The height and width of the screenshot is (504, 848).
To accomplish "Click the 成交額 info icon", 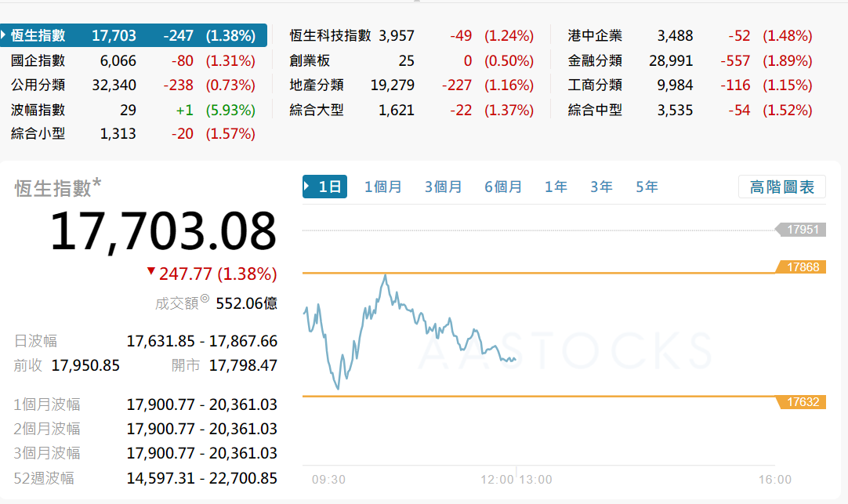I will point(205,299).
